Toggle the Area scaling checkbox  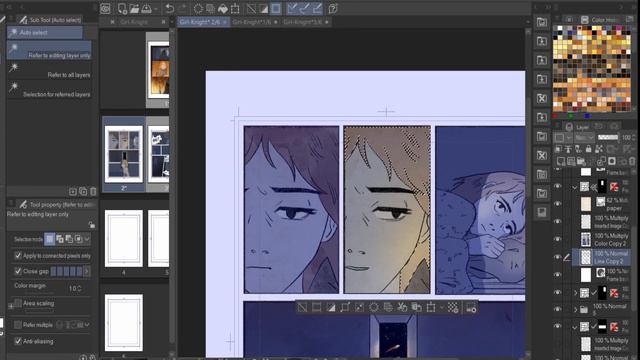pyautogui.click(x=18, y=303)
